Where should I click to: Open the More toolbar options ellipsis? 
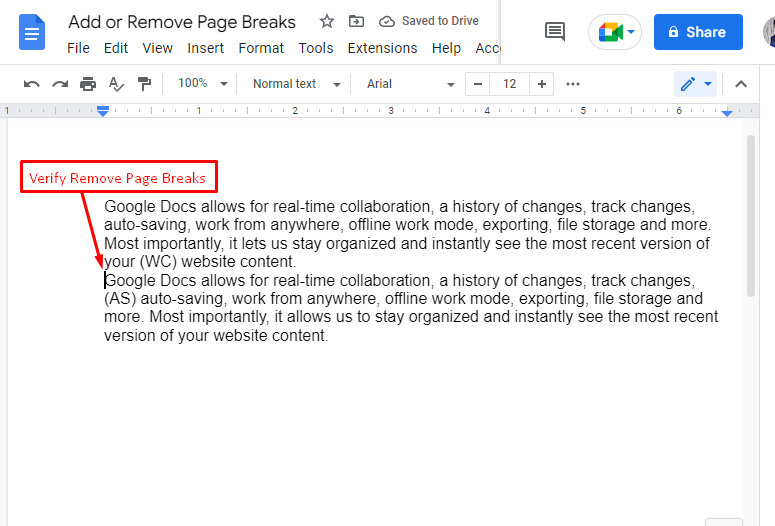573,84
